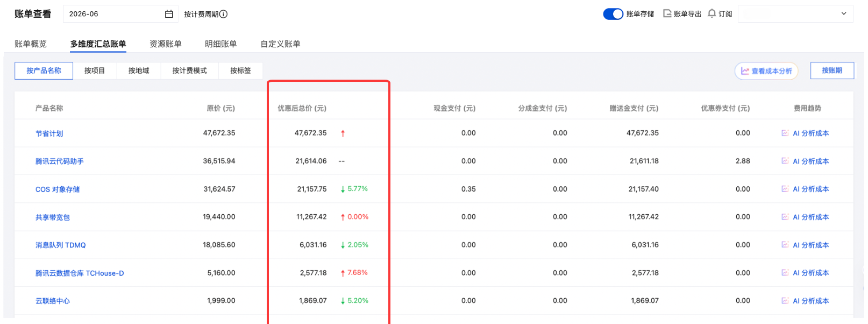Click the AI analysis icon for 节省计划

coord(785,133)
